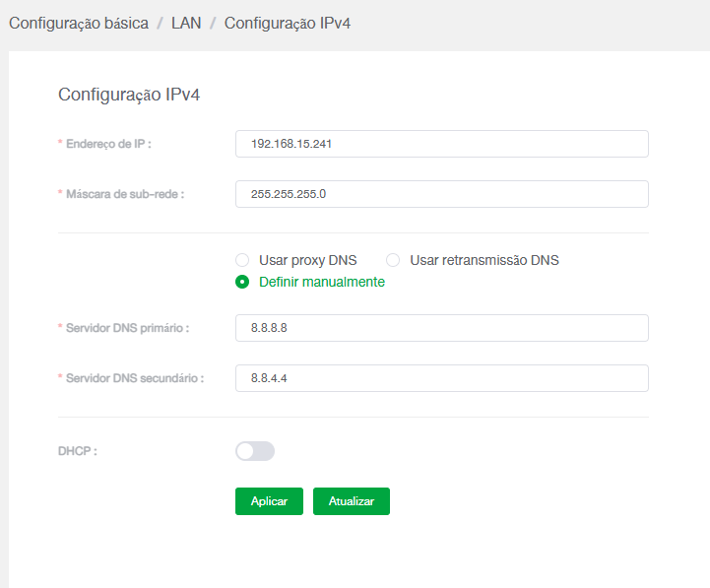This screenshot has height=588, width=710.
Task: Click the DHCP label text
Action: [78, 451]
